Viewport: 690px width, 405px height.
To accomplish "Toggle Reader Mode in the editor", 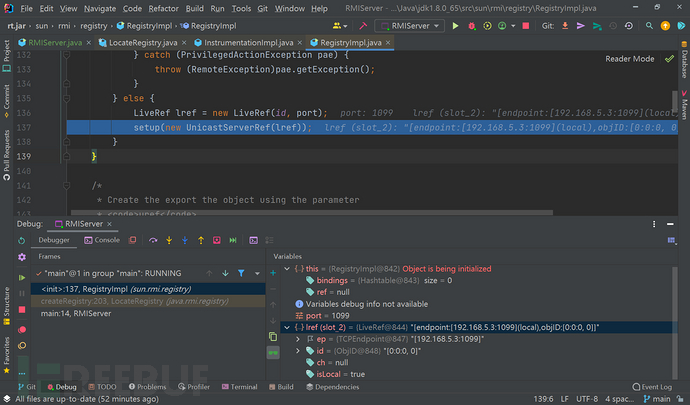I will (629, 59).
